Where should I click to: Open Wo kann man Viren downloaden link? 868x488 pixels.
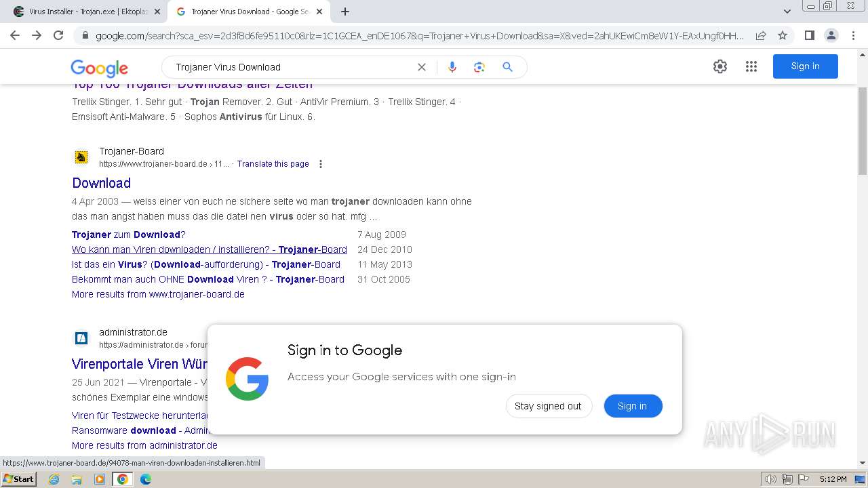click(210, 249)
